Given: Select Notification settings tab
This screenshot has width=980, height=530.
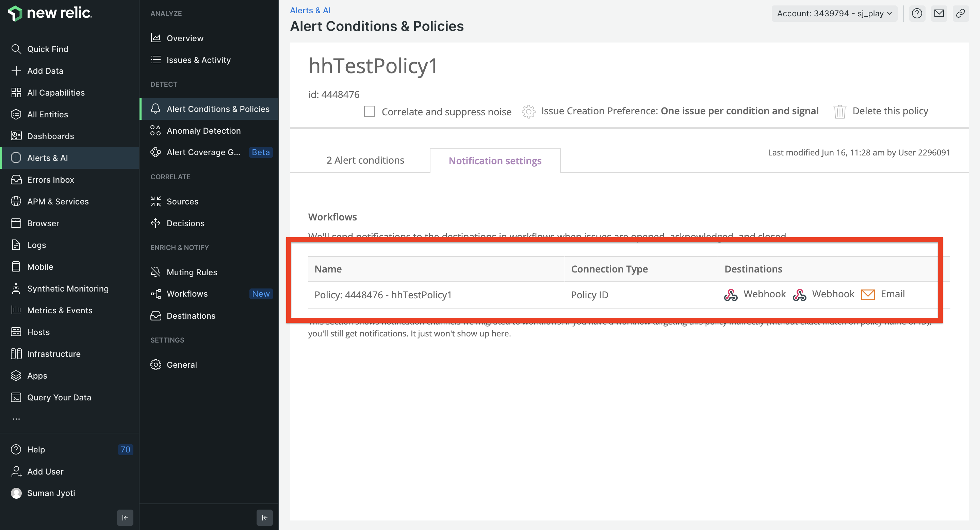Looking at the screenshot, I should [495, 161].
